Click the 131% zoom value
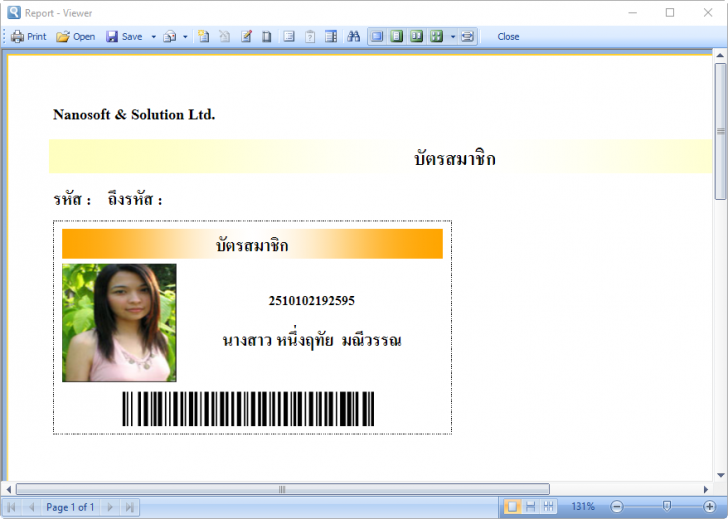 coord(583,506)
